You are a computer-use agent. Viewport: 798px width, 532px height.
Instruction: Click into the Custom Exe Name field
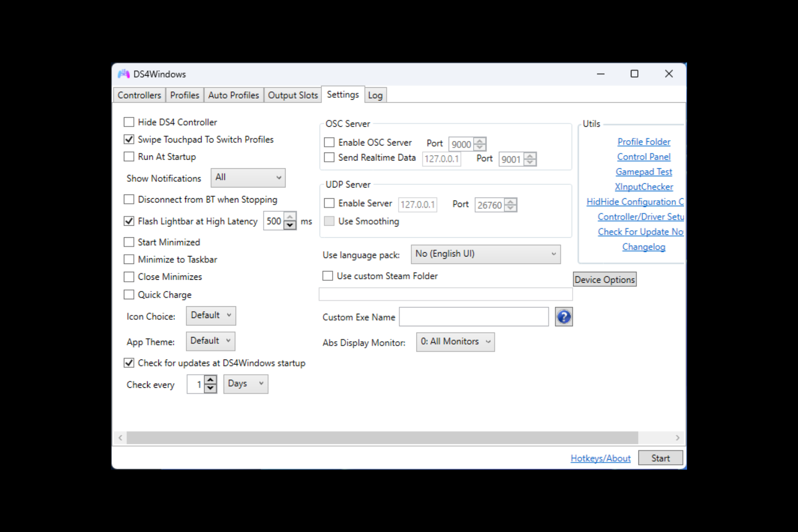click(x=474, y=317)
